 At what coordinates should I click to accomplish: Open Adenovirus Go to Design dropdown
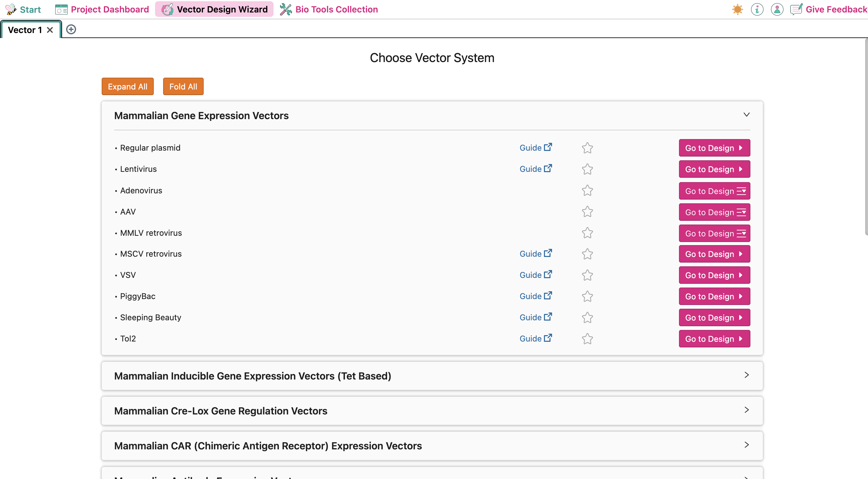pyautogui.click(x=714, y=191)
